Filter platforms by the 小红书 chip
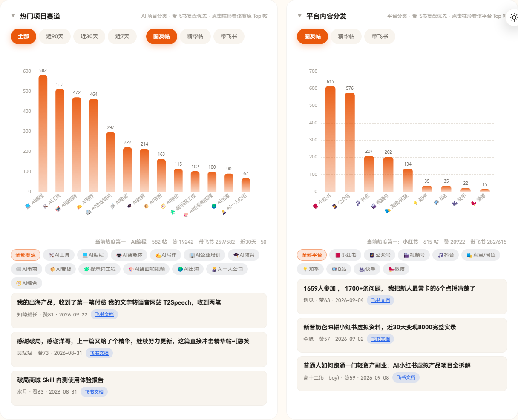The width and height of the screenshot is (518, 420). (x=345, y=255)
